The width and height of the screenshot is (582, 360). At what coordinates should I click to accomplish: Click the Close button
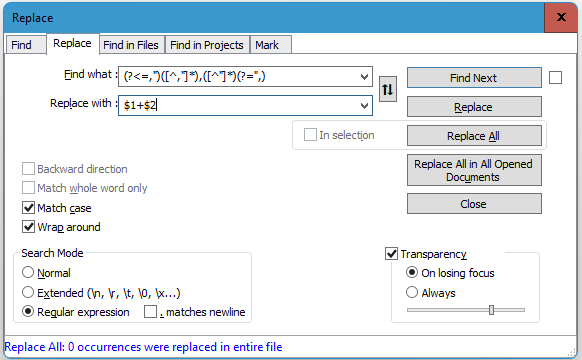click(x=474, y=204)
